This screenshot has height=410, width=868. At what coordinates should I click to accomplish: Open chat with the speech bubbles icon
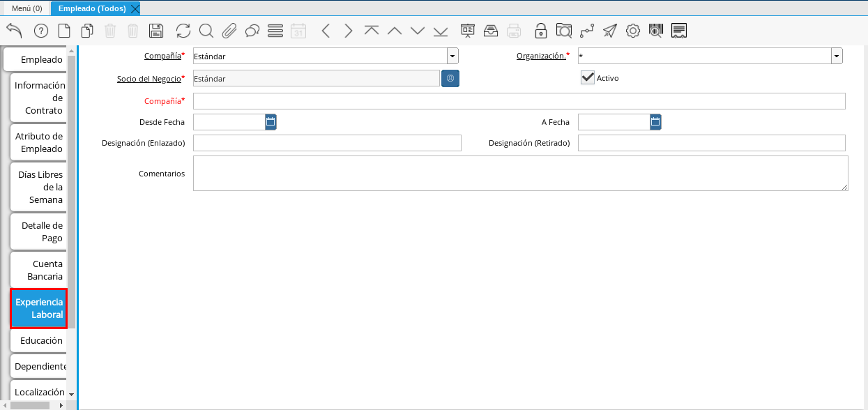[x=252, y=31]
